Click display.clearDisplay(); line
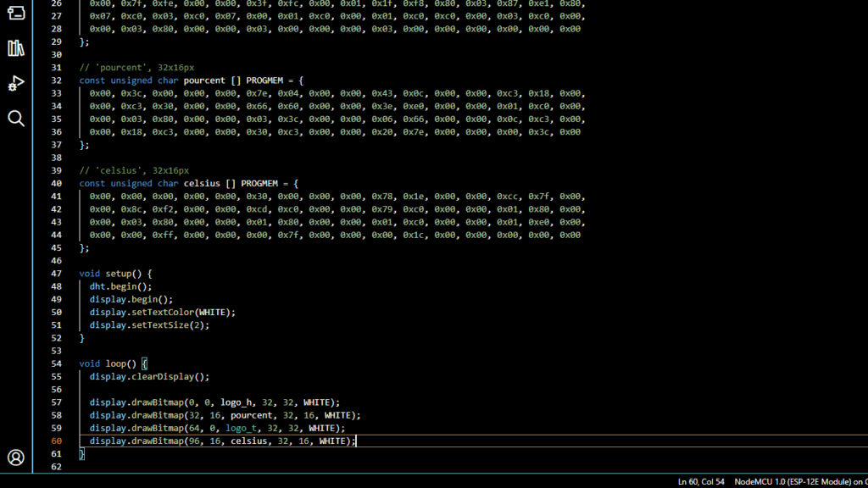 point(149,376)
